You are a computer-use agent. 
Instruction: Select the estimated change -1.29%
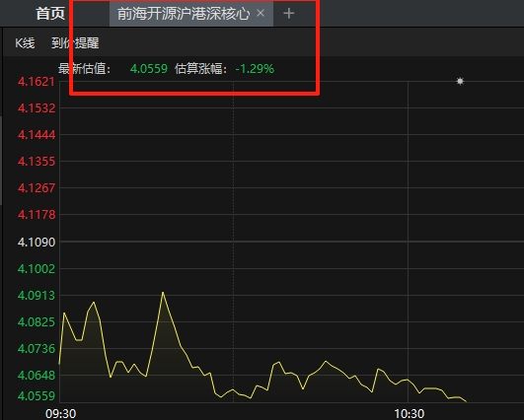(255, 69)
